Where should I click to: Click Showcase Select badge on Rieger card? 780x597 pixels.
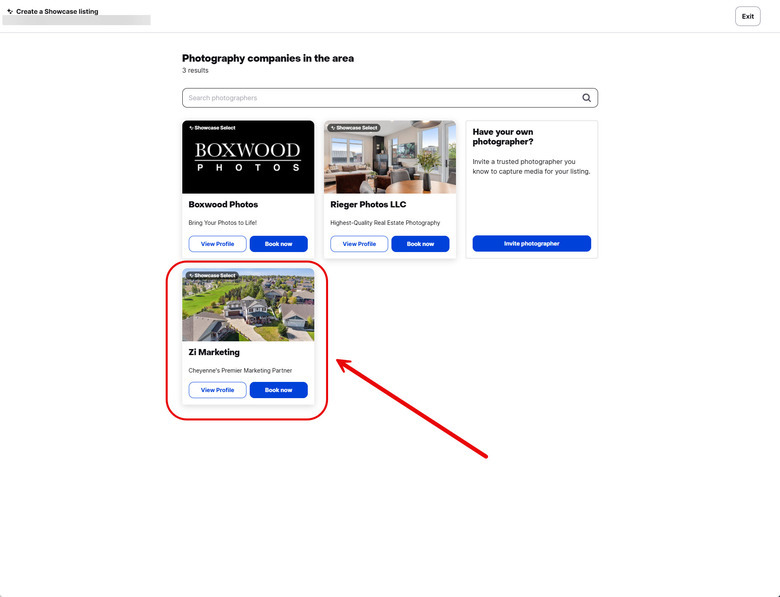click(x=354, y=128)
